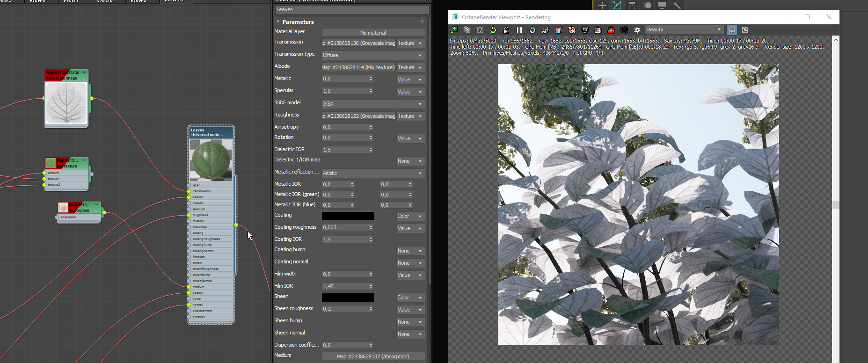Click the Q zoom icon in Octane toolbar
Screen dimensions: 868x363
(480, 30)
